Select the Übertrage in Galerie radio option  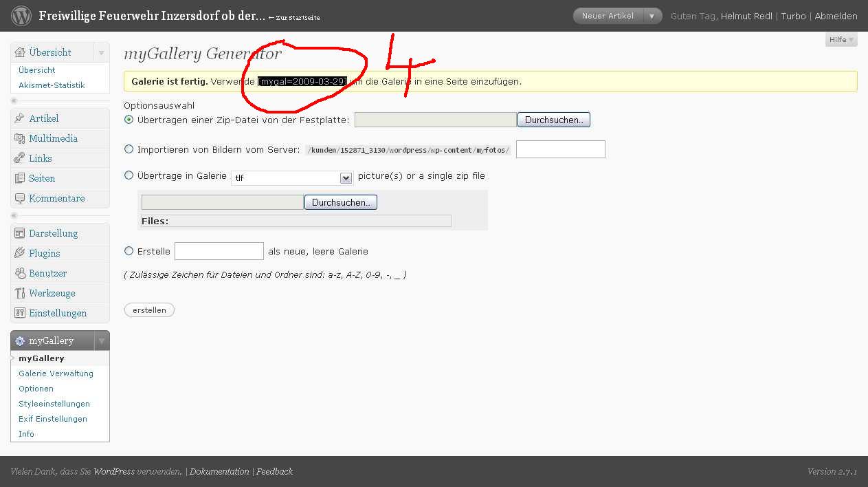(x=129, y=175)
